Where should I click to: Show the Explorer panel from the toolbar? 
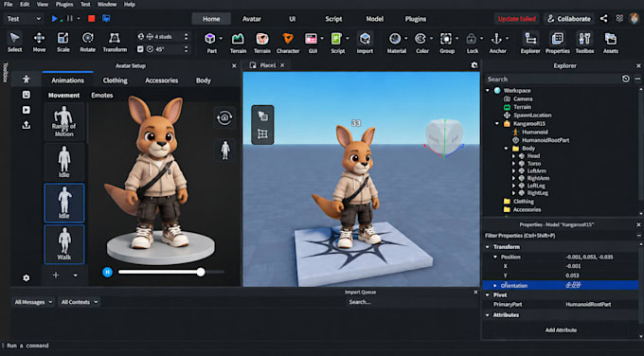point(530,43)
